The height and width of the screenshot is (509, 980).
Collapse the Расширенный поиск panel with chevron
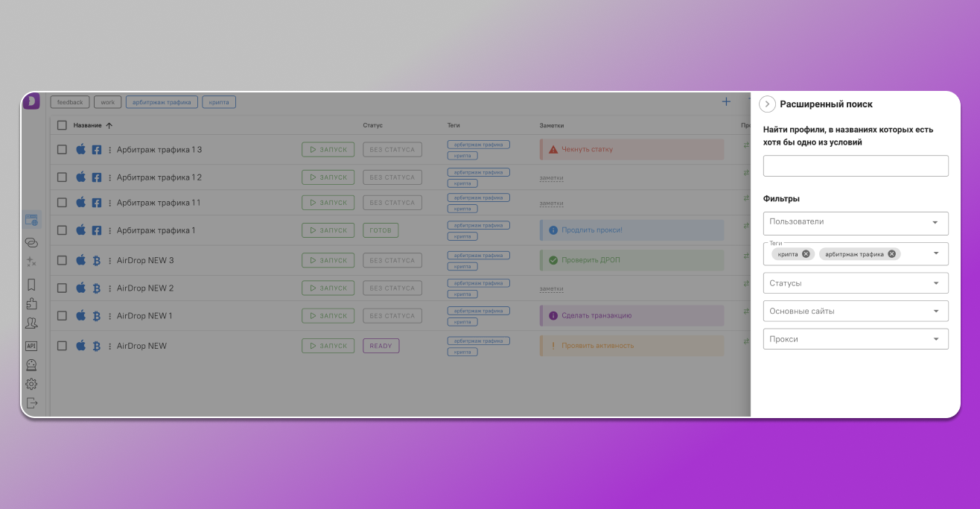pyautogui.click(x=767, y=104)
